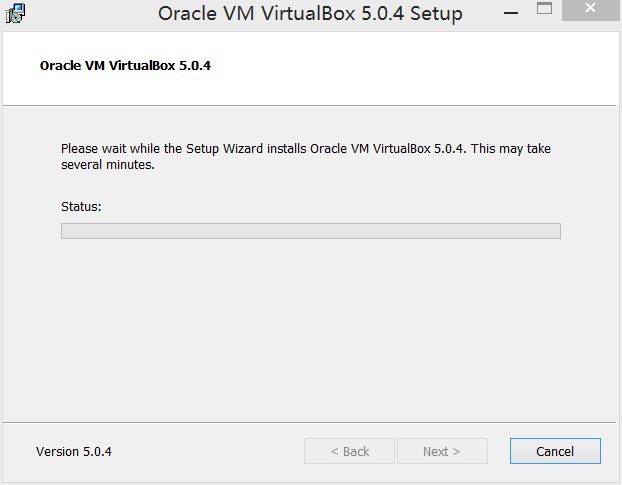Click the installation progress bar
The width and height of the screenshot is (622, 485).
pyautogui.click(x=310, y=231)
